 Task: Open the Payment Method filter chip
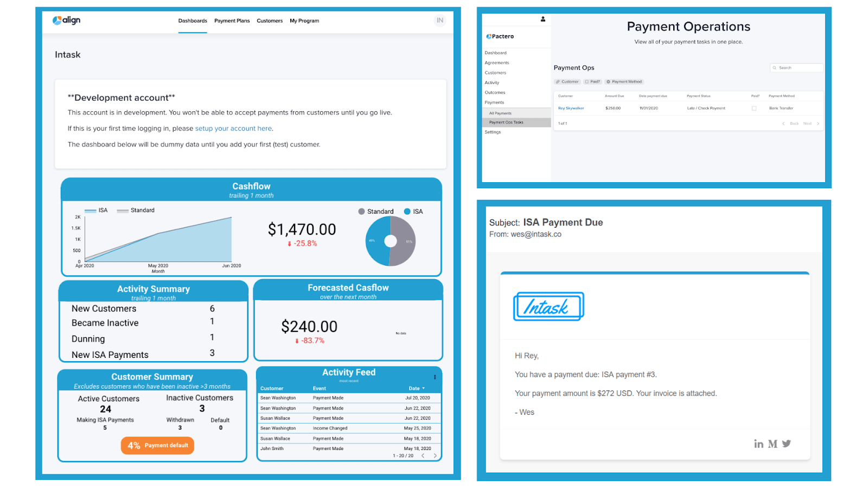pos(624,82)
